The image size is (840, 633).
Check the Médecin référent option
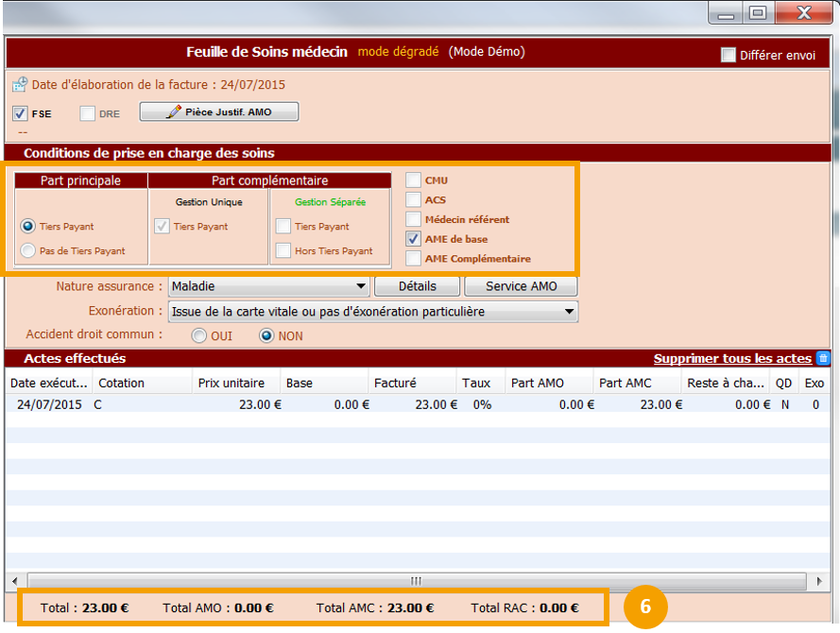(x=413, y=219)
